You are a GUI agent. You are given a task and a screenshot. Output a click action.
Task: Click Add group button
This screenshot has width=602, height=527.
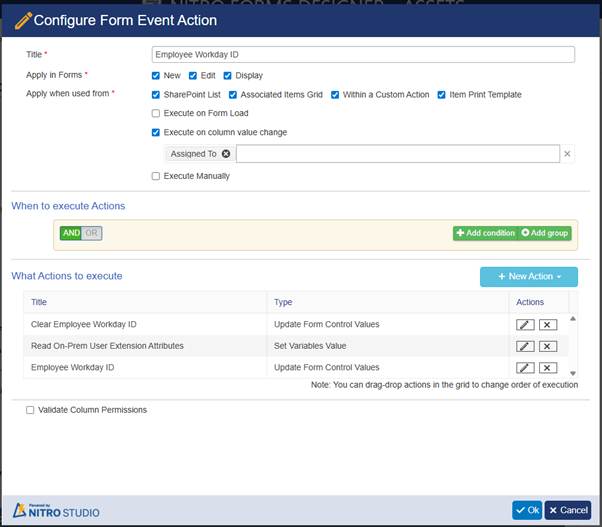545,233
